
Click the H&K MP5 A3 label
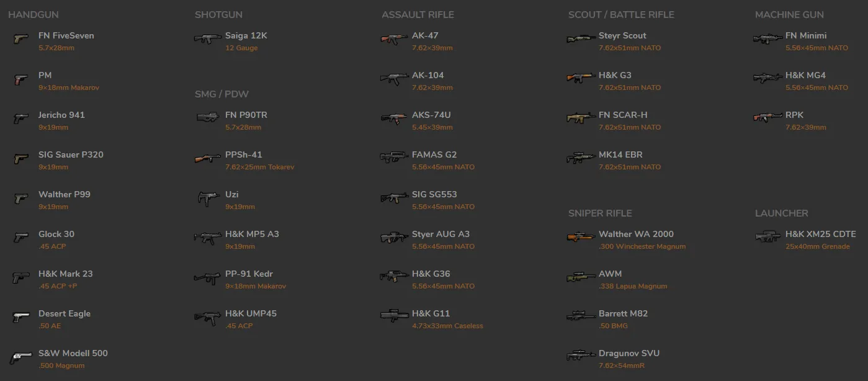[252, 234]
